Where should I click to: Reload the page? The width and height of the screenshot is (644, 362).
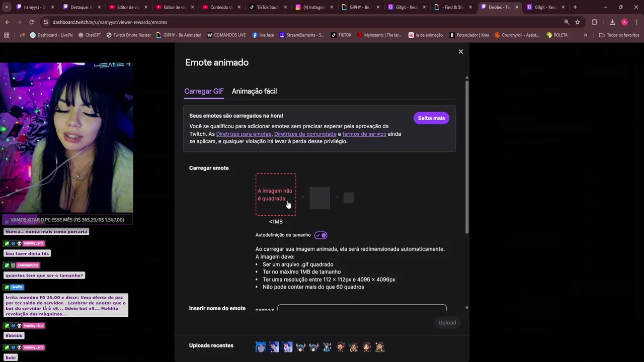tap(31, 22)
